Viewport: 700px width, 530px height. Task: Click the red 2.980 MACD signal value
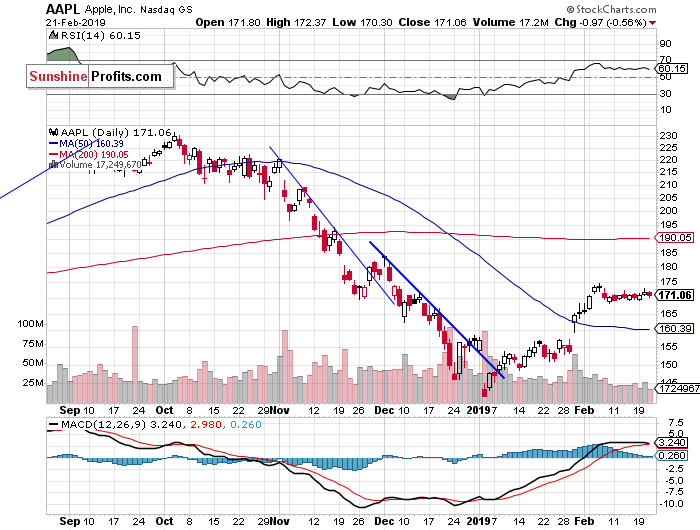point(206,425)
